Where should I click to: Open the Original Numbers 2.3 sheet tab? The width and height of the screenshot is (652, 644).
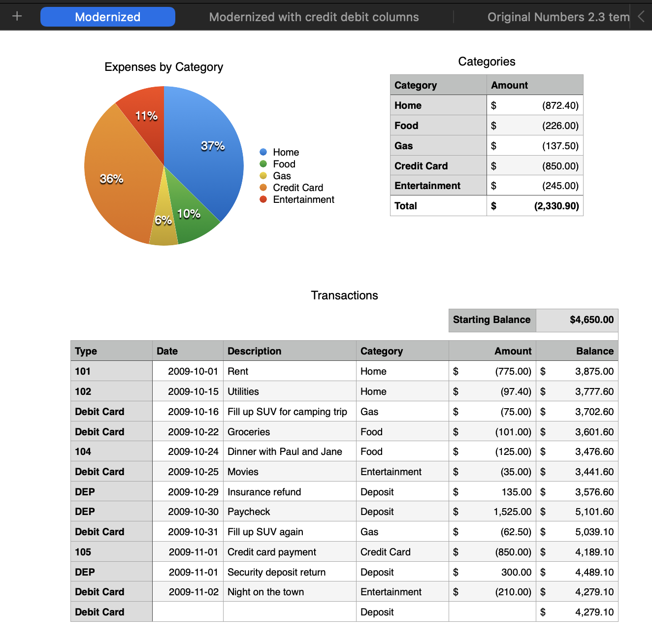[x=558, y=17]
